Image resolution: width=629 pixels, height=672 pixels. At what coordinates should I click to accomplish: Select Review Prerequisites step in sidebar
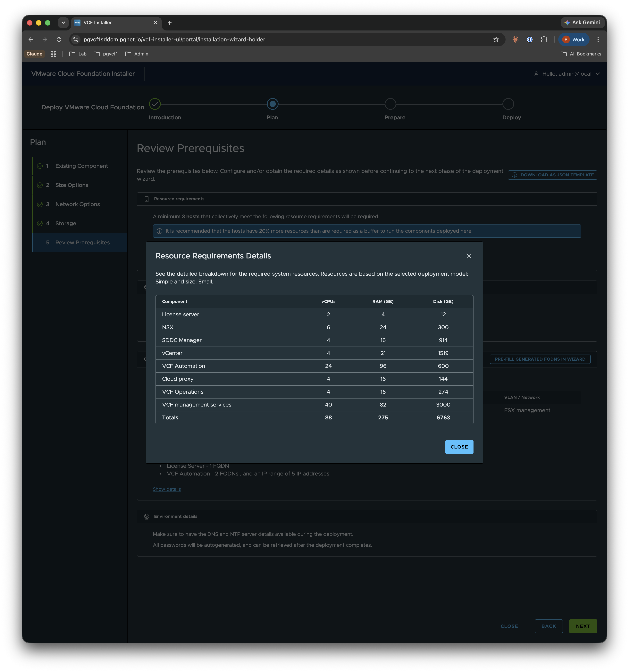[80, 243]
